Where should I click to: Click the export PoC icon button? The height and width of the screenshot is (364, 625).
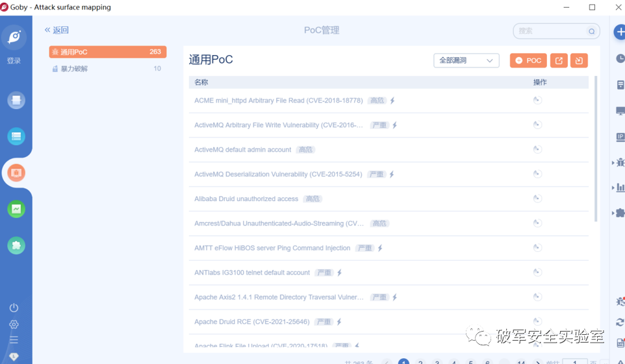click(x=559, y=60)
